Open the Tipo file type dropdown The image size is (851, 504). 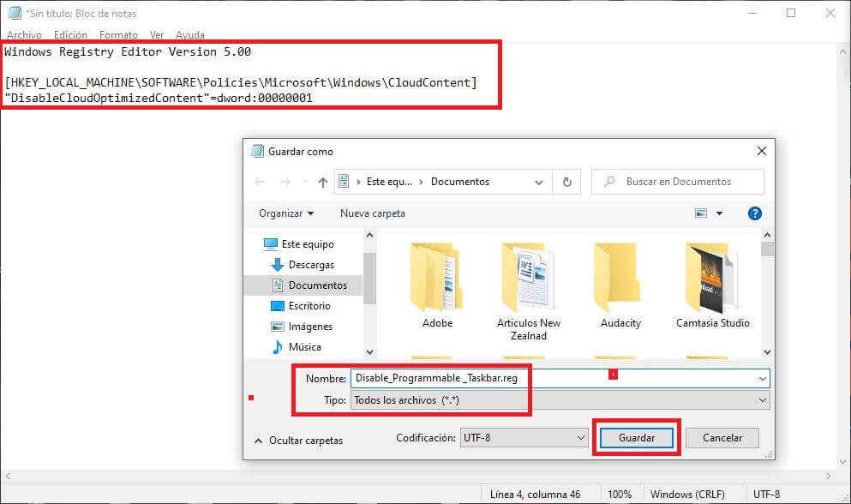click(x=560, y=400)
